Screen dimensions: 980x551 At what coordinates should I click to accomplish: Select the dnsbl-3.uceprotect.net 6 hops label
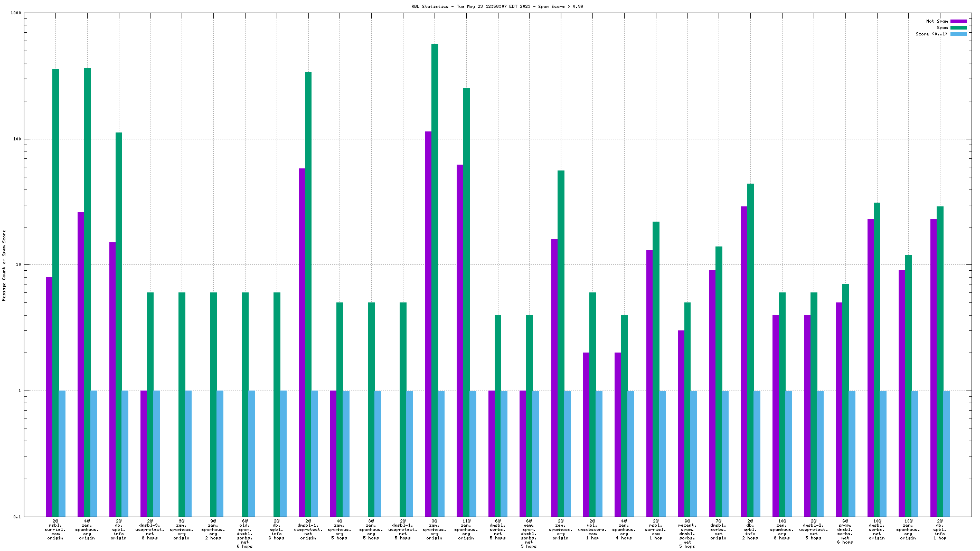click(150, 529)
